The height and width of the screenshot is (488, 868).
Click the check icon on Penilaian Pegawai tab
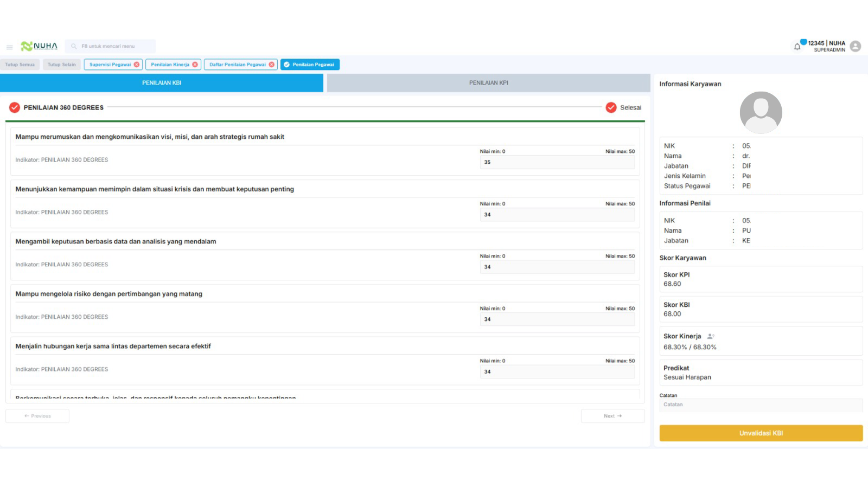286,65
